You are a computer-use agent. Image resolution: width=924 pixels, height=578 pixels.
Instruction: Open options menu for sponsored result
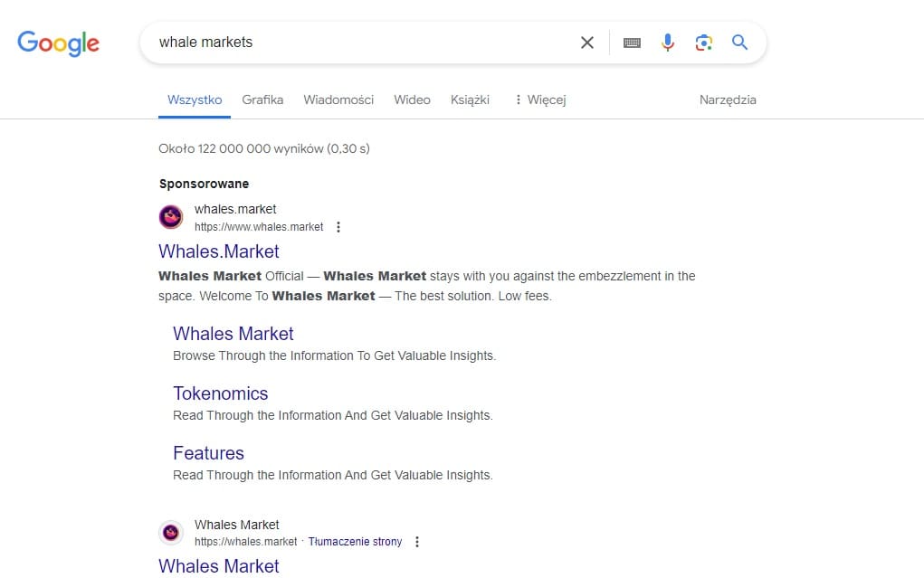coord(338,227)
